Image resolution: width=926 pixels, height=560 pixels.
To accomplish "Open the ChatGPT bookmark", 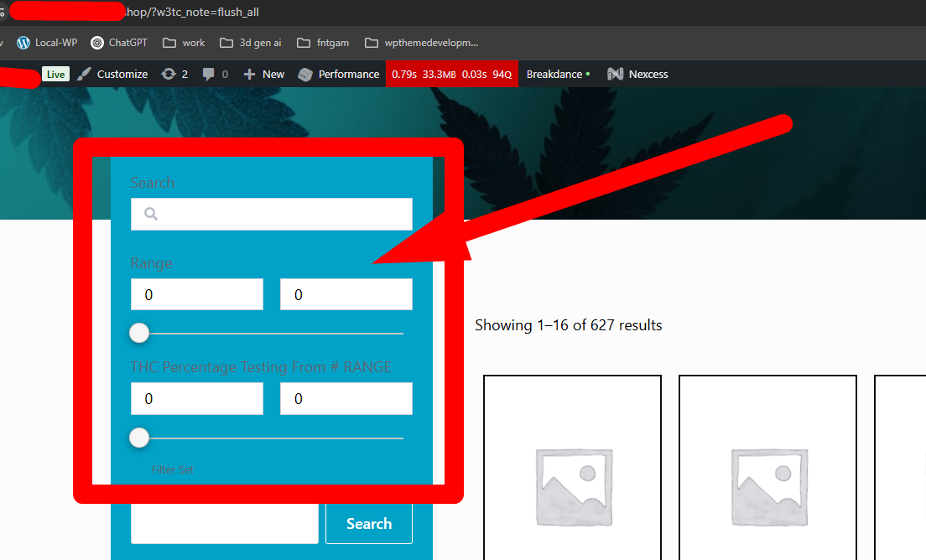I will point(119,43).
